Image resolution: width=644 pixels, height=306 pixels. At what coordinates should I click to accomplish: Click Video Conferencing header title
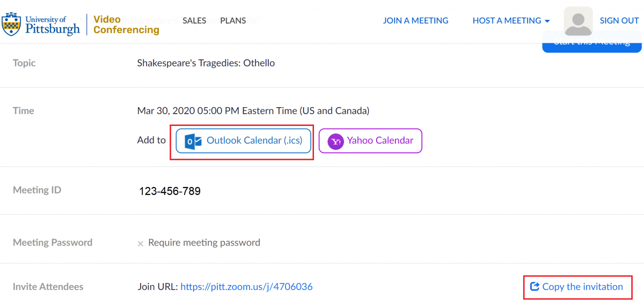126,25
